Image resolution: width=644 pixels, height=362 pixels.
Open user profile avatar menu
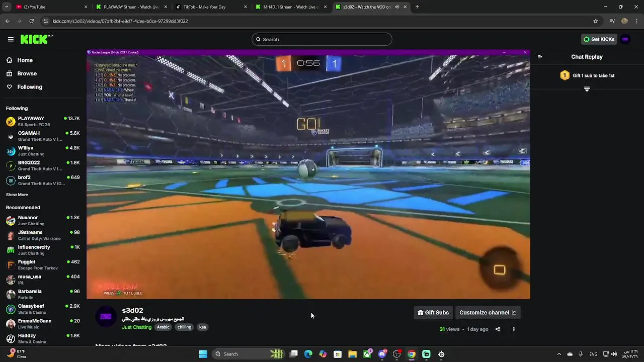tap(625, 39)
